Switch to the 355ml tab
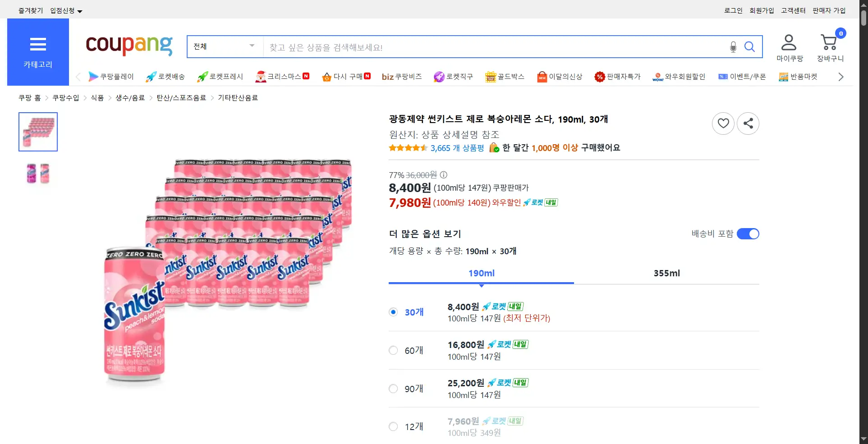Viewport: 868px width, 444px height. click(666, 273)
